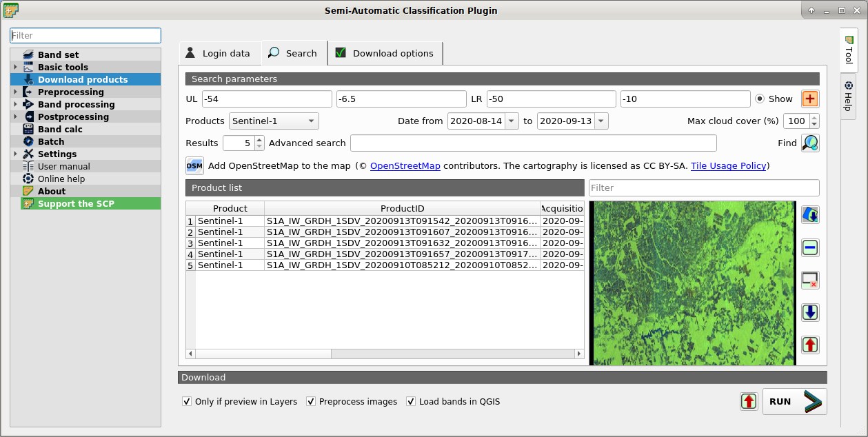This screenshot has width=868, height=437.
Task: Click display preview in map icon
Action: click(x=810, y=214)
